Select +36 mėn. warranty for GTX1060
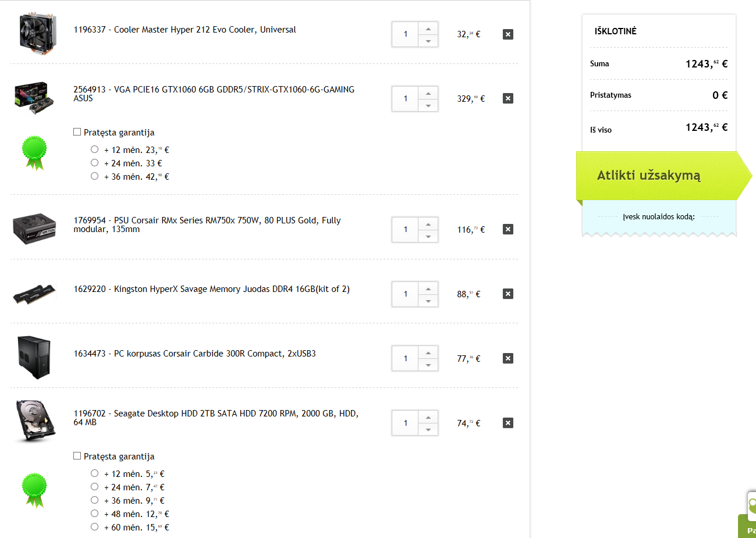Screen dimensions: 756x538 [x=94, y=176]
